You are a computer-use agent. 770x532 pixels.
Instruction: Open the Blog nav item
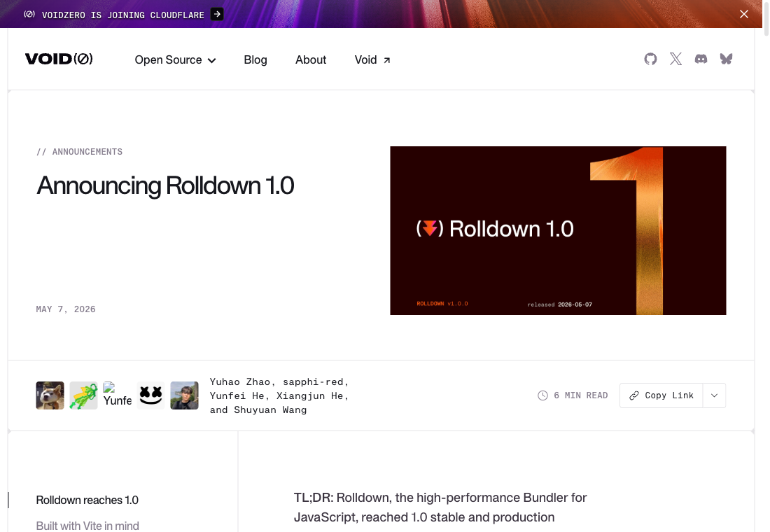[255, 60]
